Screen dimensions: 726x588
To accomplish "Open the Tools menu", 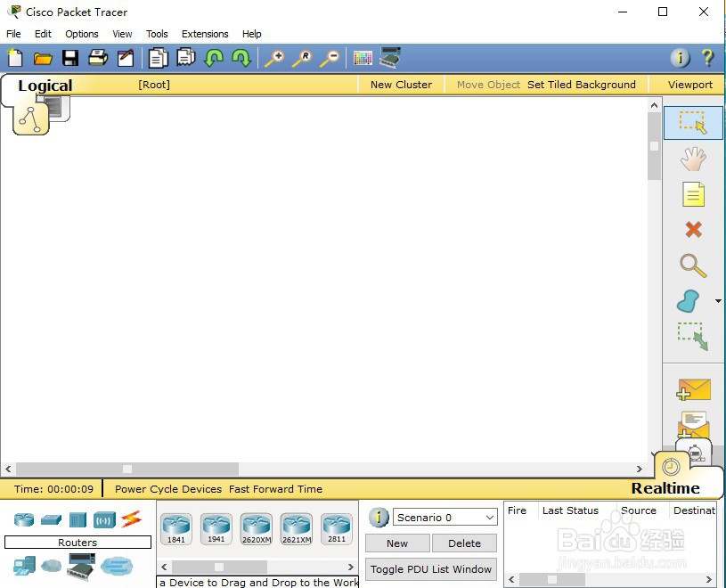I will click(x=157, y=34).
